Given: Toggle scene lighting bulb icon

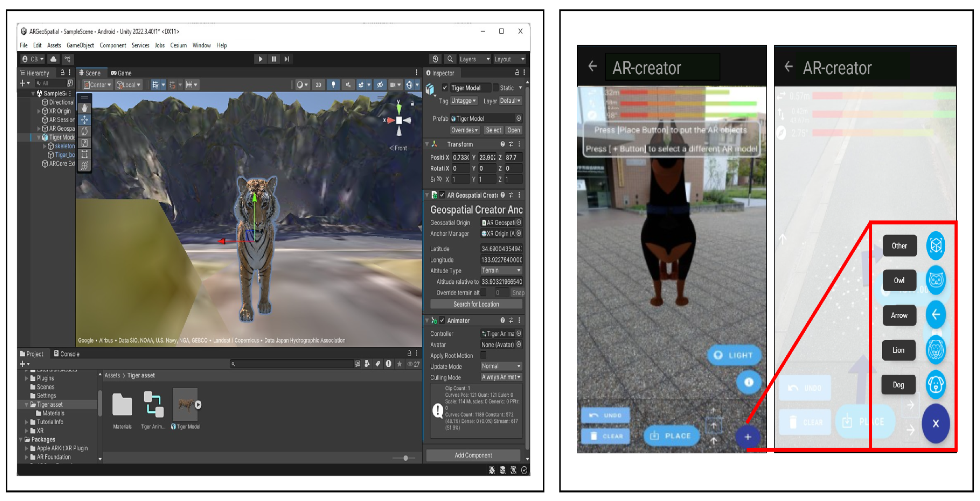Looking at the screenshot, I should point(333,84).
